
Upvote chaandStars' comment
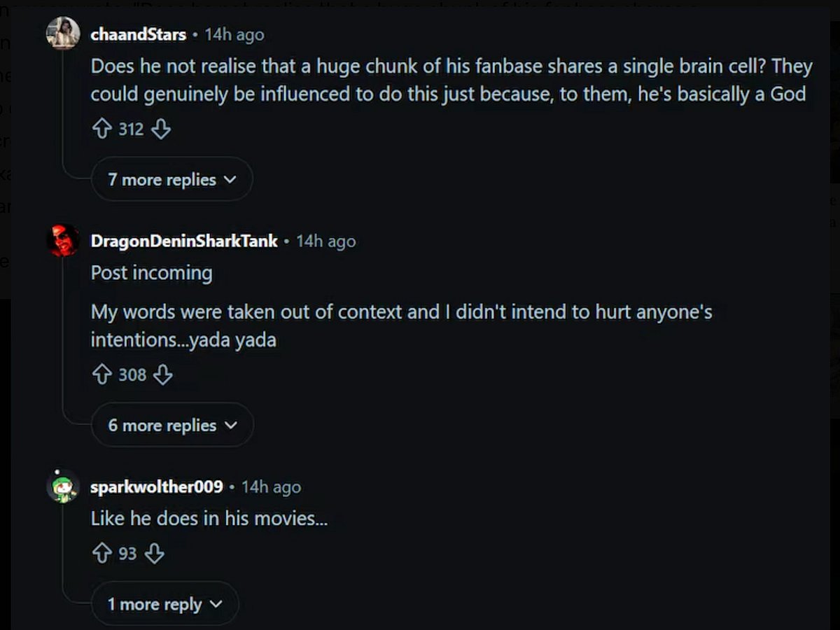pos(102,129)
